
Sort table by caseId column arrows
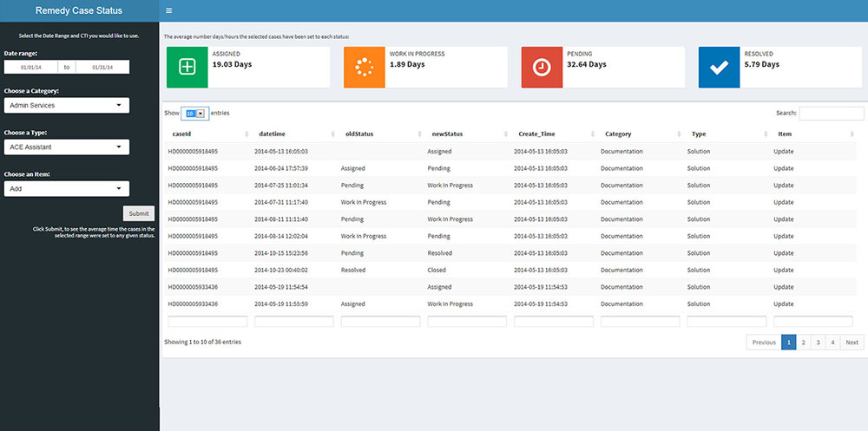point(247,134)
